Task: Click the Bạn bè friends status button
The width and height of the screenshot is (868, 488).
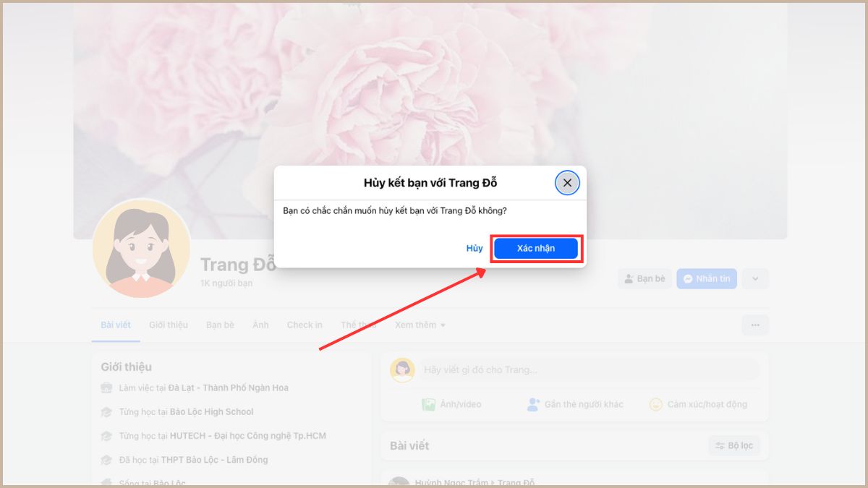Action: click(644, 278)
